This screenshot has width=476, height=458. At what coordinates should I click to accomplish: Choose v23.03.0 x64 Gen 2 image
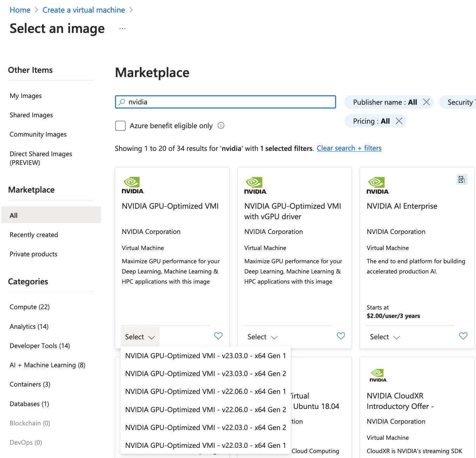tap(205, 374)
